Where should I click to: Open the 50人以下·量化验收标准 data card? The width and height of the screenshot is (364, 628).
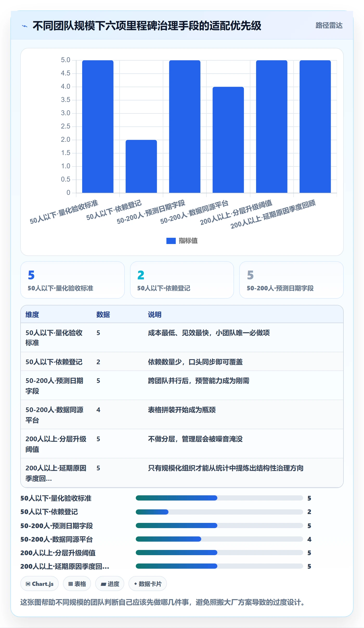click(73, 280)
